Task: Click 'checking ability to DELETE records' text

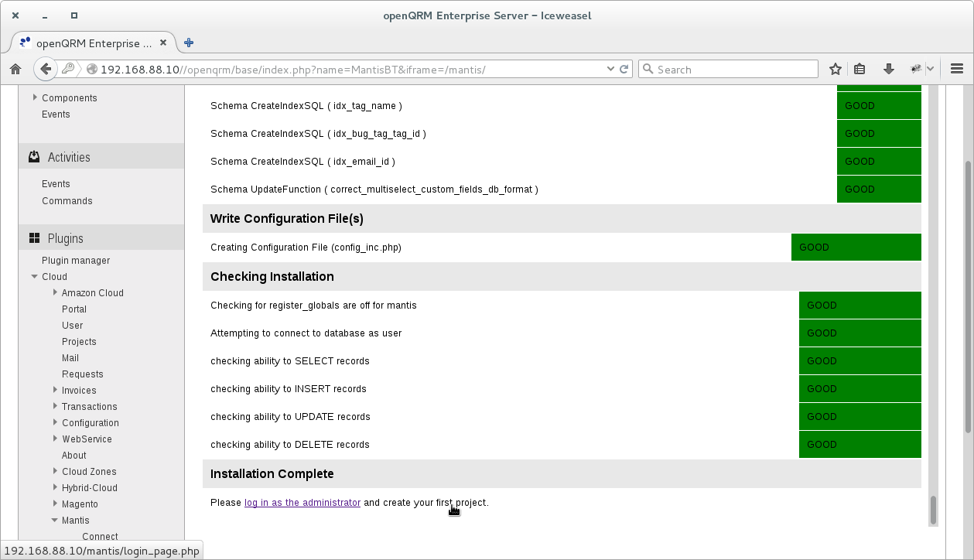Action: 290,445
